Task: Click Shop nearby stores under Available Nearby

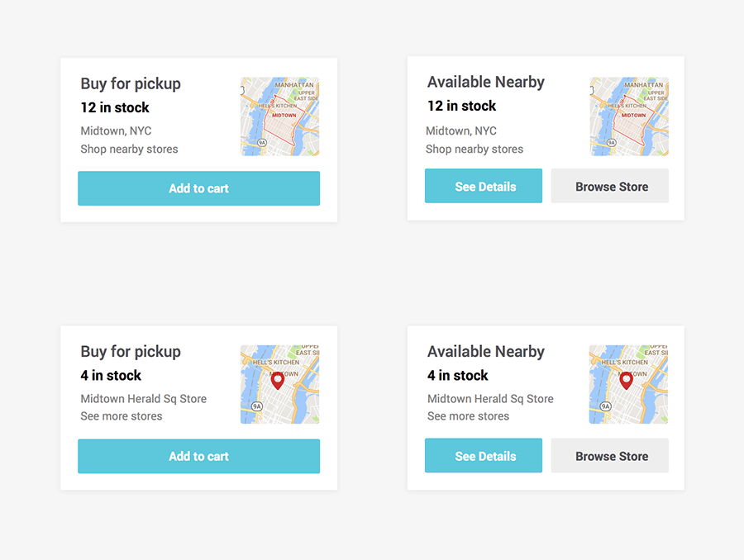Action: click(x=475, y=149)
